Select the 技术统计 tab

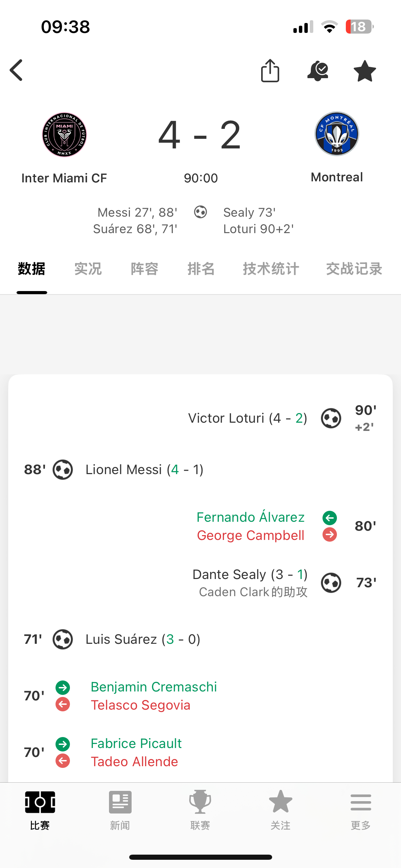click(x=271, y=269)
